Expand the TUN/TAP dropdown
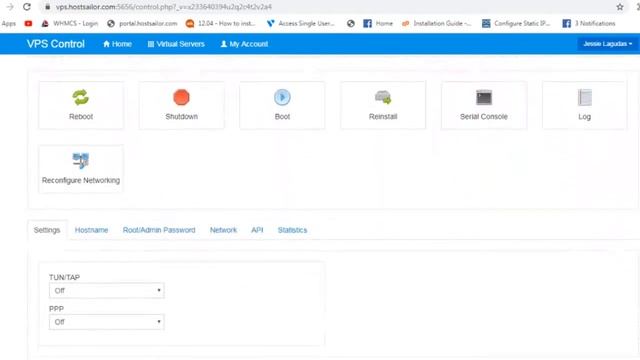 pyautogui.click(x=107, y=291)
